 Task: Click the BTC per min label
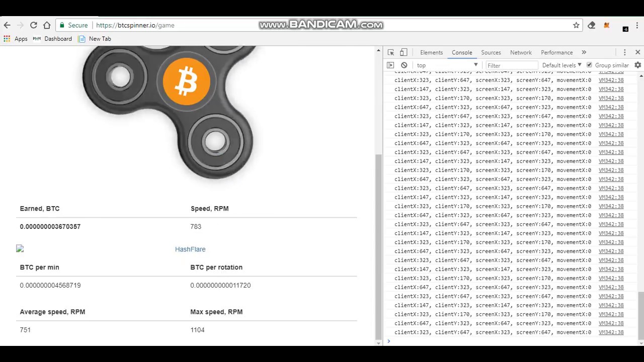coord(40,267)
